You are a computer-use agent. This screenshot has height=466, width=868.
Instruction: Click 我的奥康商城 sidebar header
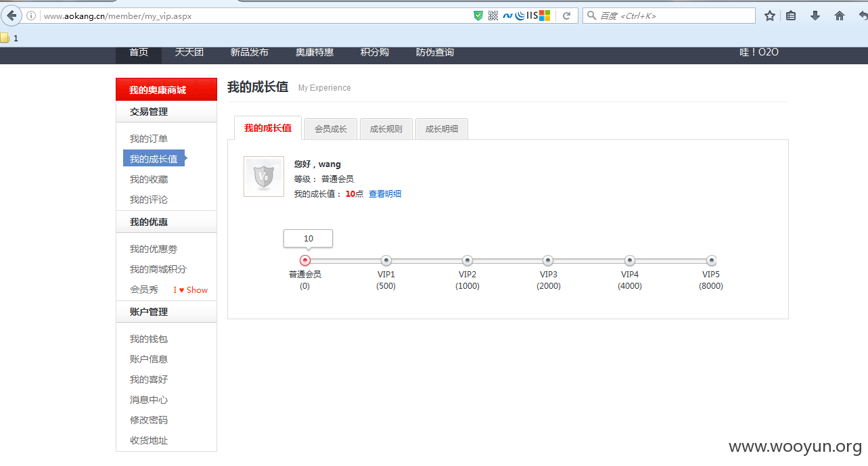(x=166, y=90)
